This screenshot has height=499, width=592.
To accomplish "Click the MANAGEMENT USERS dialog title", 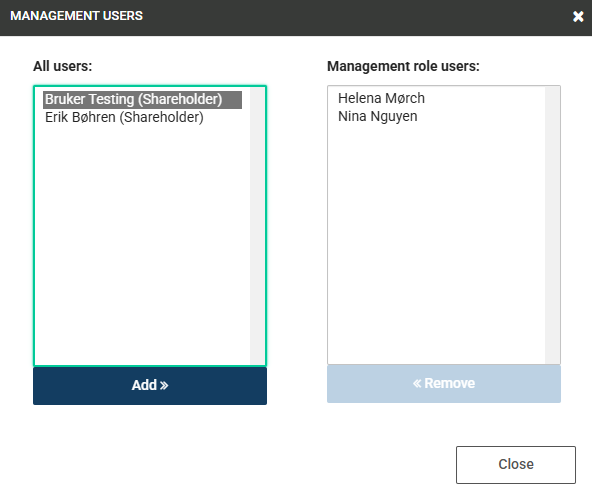I will [x=77, y=16].
